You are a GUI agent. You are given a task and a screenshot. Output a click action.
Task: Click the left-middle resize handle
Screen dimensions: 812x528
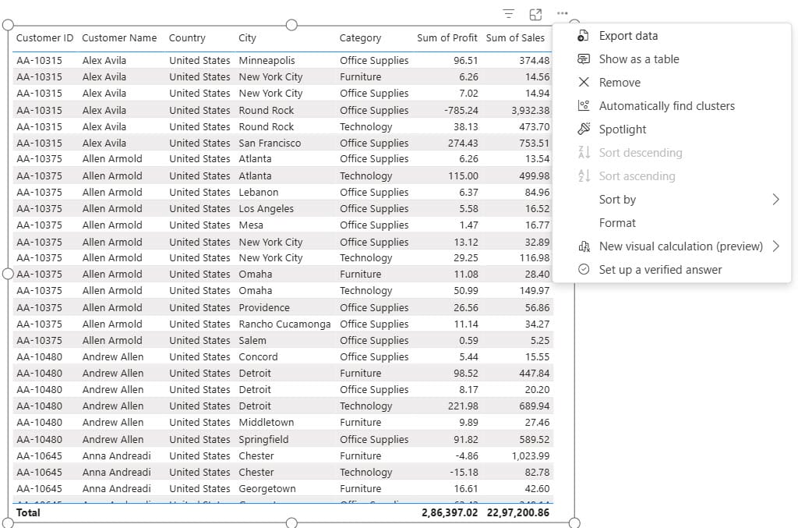(x=8, y=274)
